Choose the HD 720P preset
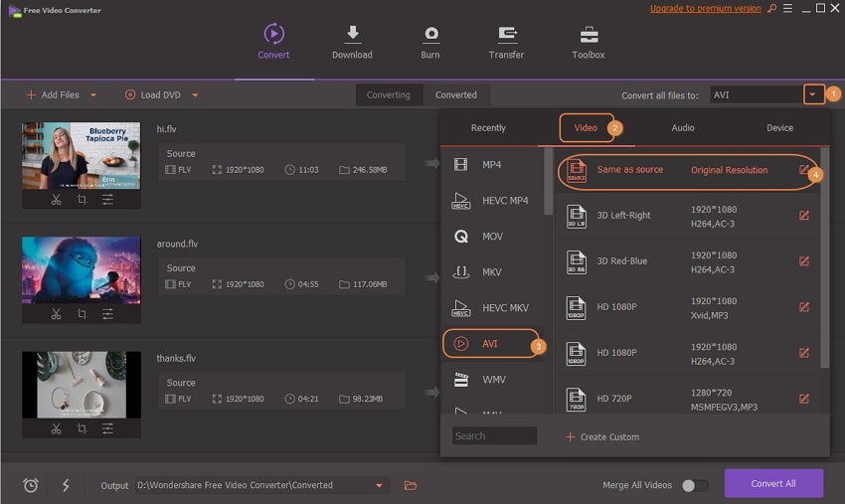This screenshot has height=504, width=845. tap(688, 400)
